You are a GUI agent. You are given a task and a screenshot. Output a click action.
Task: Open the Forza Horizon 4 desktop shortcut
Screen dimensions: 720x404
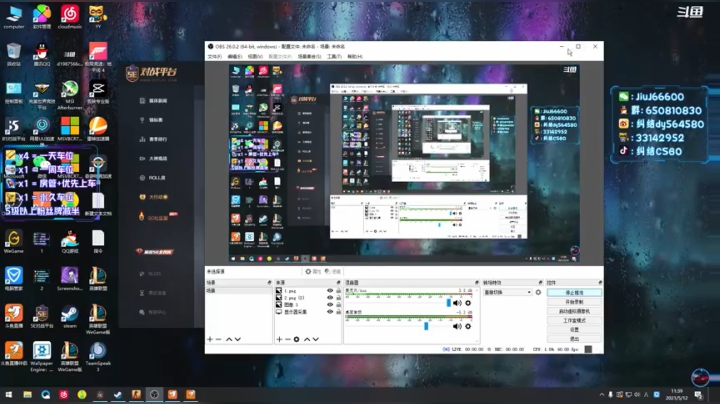pyautogui.click(x=98, y=57)
